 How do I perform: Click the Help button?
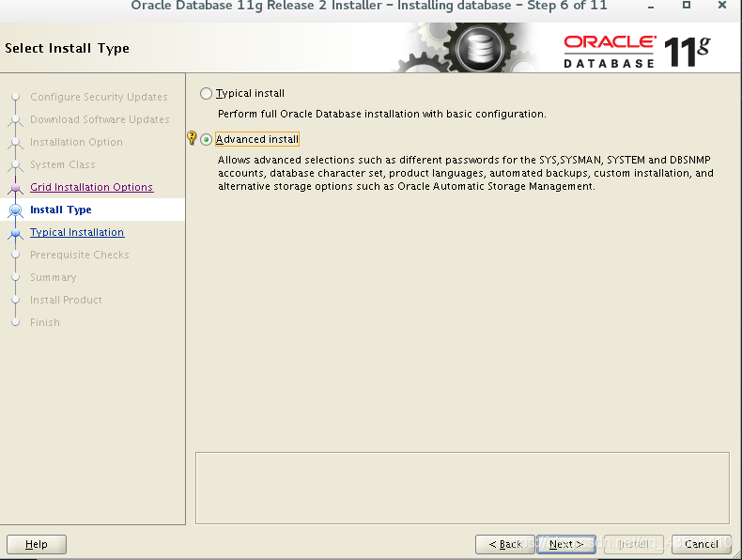point(37,544)
